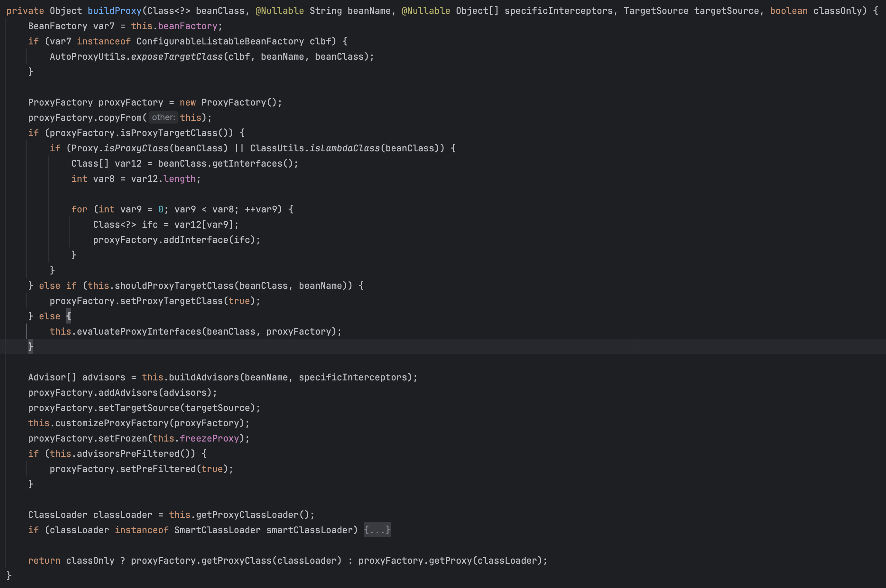Click the first @Nullable annotation
The image size is (886, 588).
point(279,11)
